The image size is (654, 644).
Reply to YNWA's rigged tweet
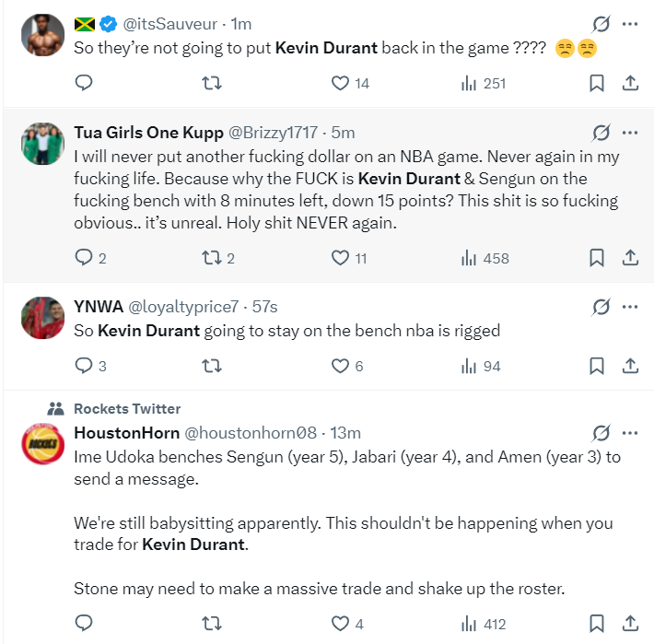tap(84, 366)
